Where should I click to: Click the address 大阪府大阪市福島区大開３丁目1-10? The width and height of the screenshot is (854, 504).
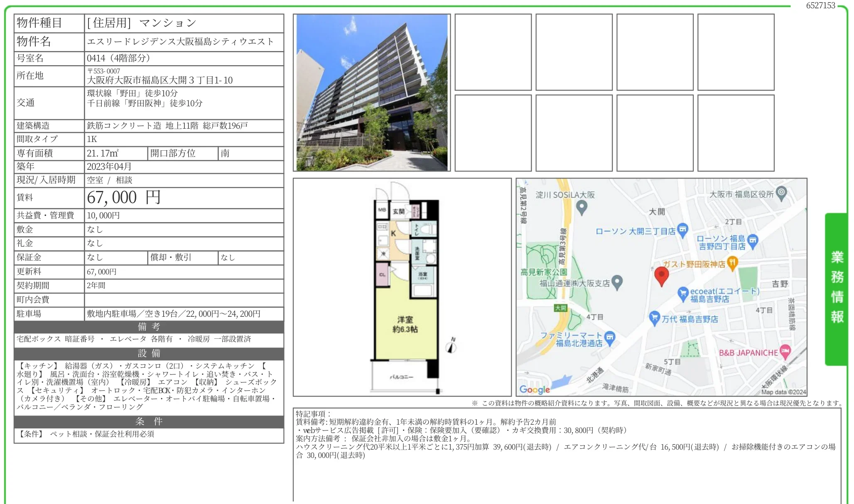[x=160, y=80]
